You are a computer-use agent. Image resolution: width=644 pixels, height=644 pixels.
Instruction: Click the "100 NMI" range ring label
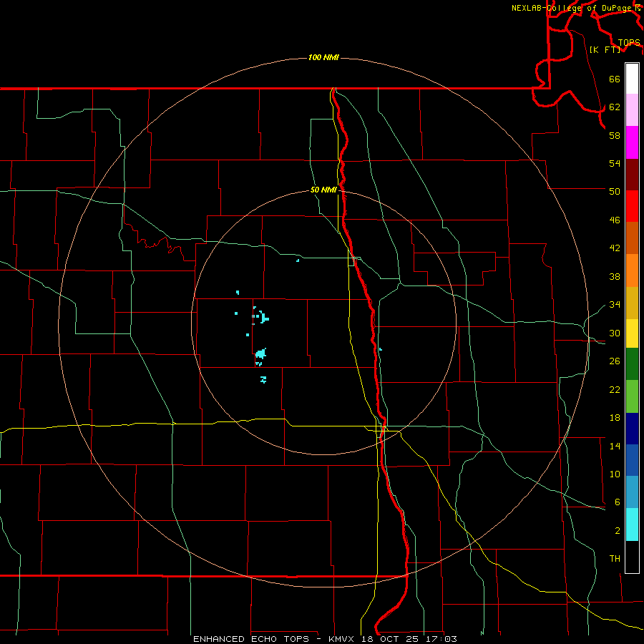pyautogui.click(x=323, y=57)
